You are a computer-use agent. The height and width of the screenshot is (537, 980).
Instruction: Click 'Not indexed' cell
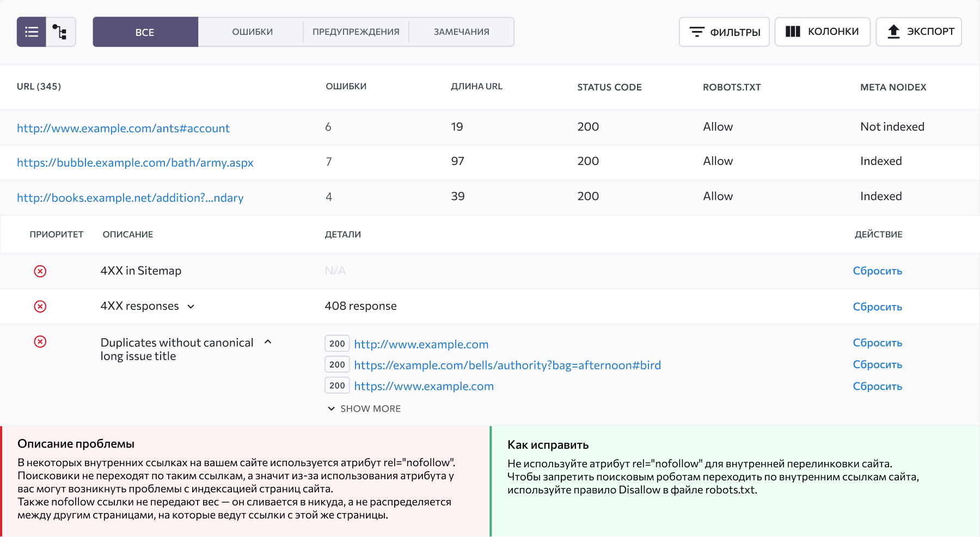tap(892, 126)
